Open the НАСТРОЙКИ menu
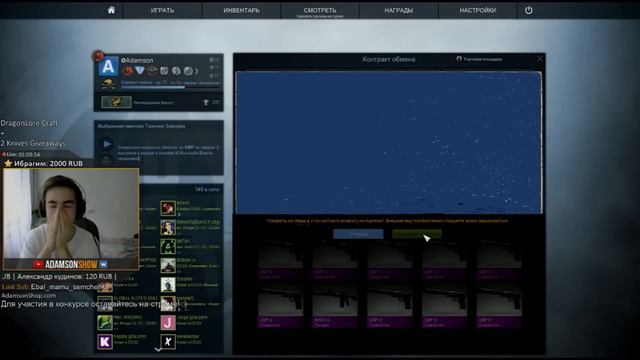This screenshot has height=360, width=640. (478, 10)
